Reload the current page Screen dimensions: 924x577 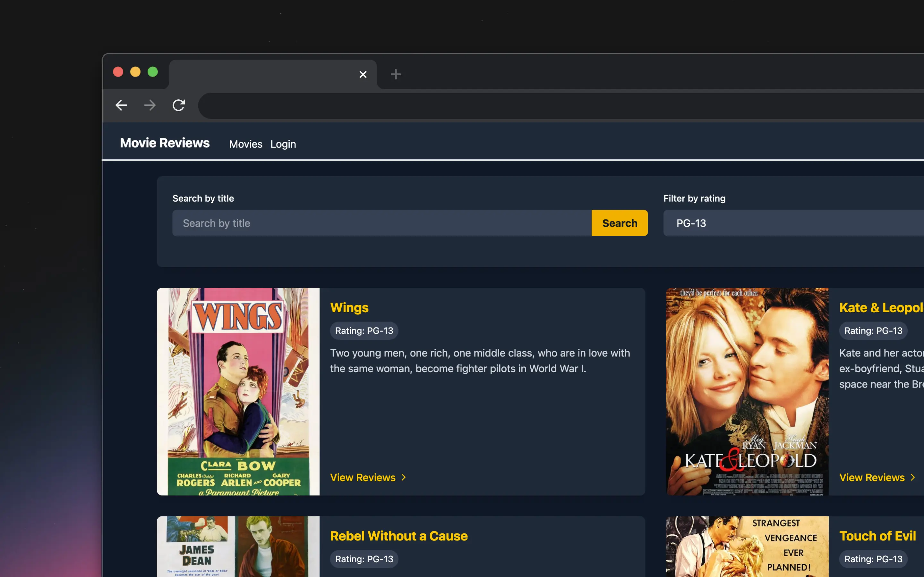pos(179,105)
